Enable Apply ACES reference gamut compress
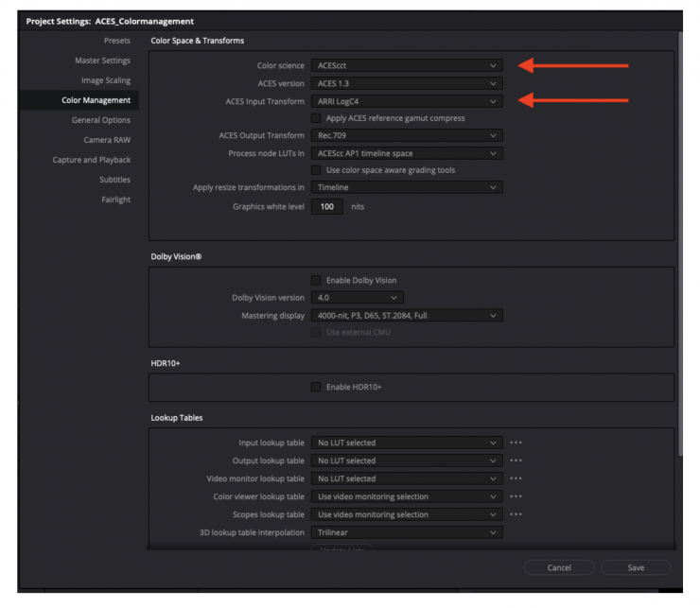Screen dimensions: 700x608 pos(317,118)
